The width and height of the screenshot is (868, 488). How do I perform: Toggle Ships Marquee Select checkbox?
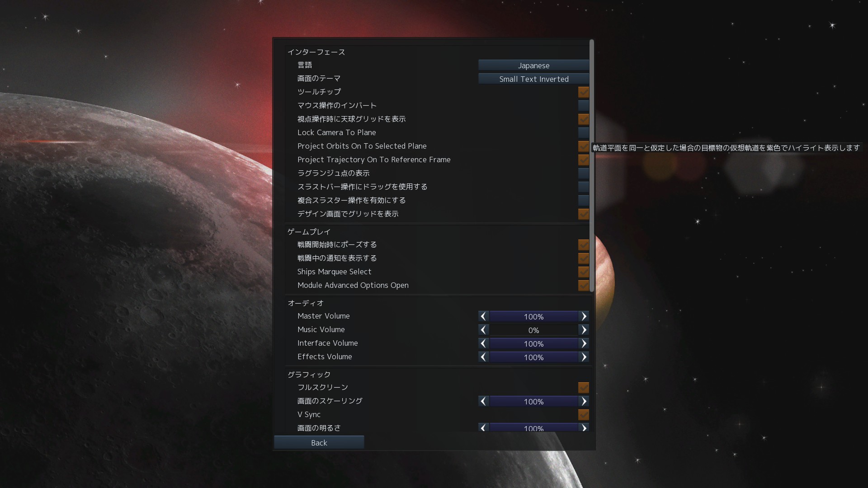point(584,272)
